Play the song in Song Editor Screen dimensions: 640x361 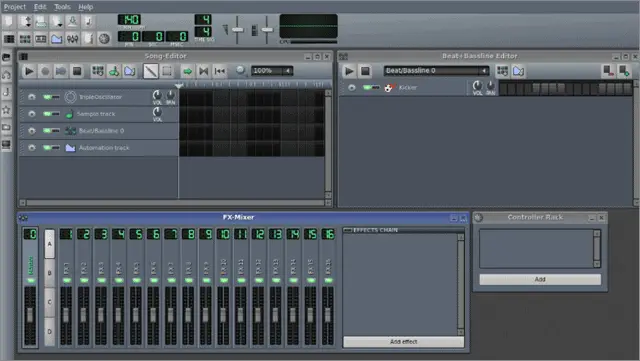point(29,71)
